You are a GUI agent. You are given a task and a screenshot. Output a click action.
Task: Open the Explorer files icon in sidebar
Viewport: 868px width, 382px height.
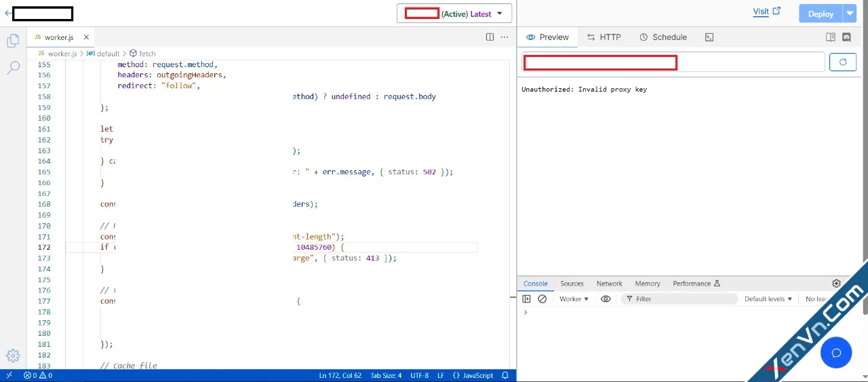coord(12,41)
